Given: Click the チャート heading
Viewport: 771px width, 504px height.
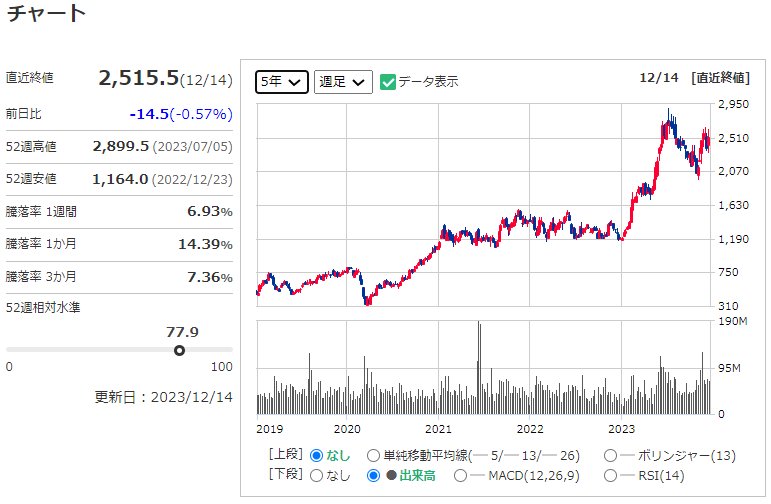Looking at the screenshot, I should 46,14.
